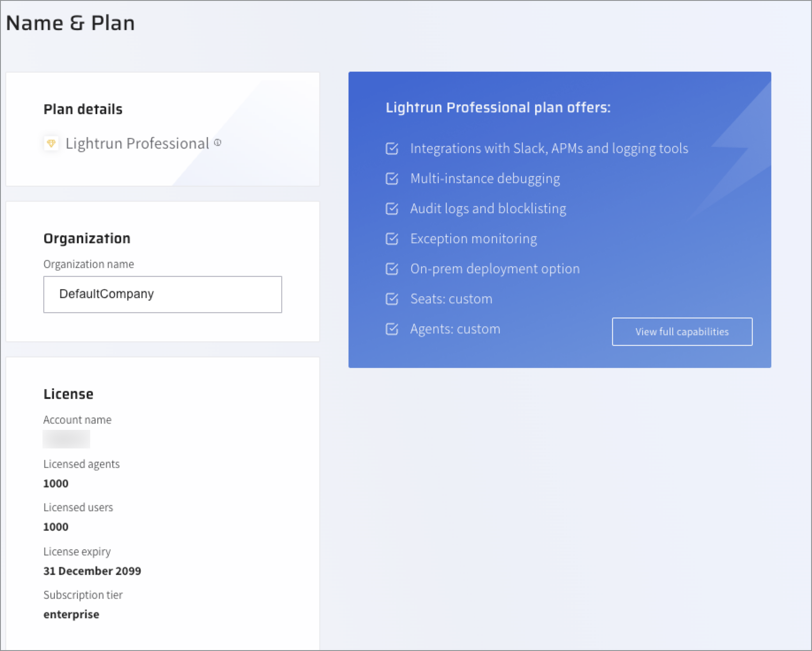Select the Licensed agents value 1000
The width and height of the screenshot is (812, 651).
click(56, 483)
